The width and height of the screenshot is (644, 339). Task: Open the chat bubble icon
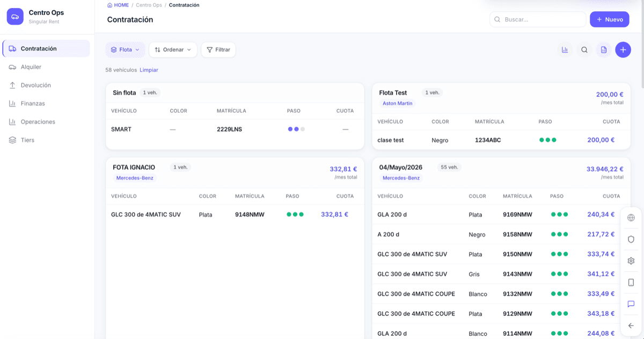tap(631, 304)
